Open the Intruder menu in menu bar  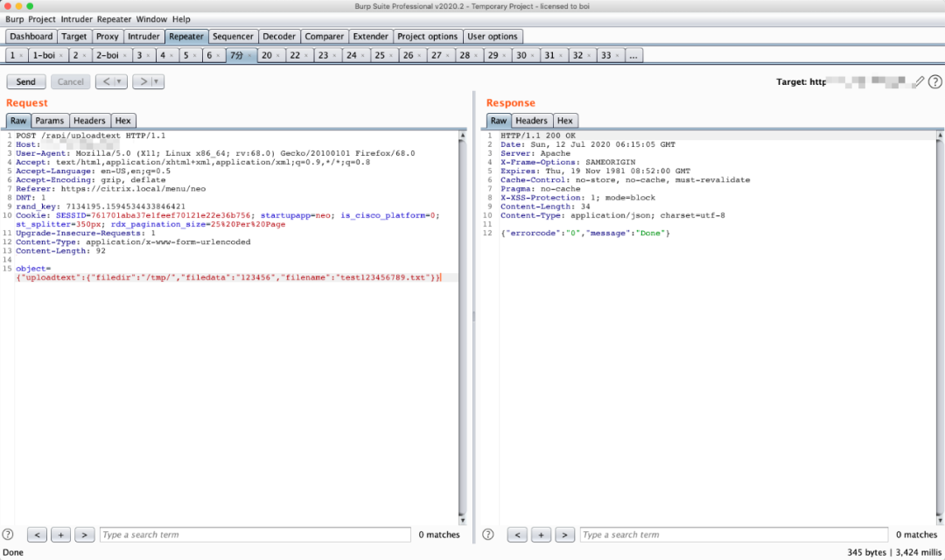coord(76,19)
